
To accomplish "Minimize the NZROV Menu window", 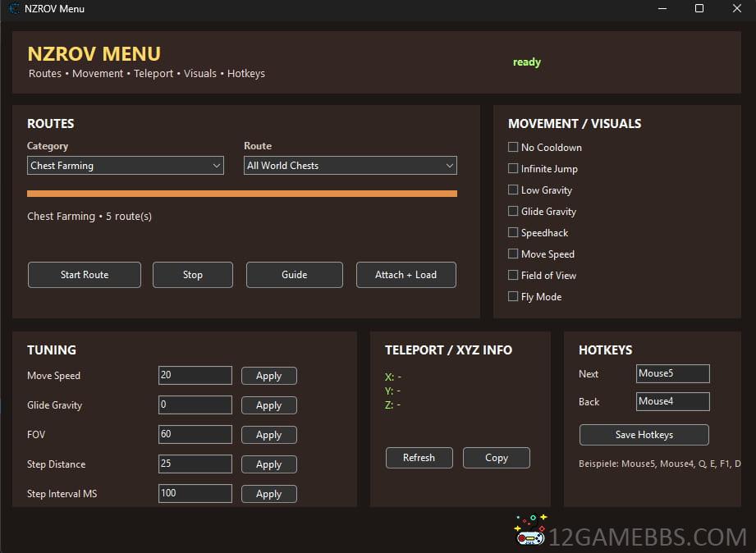I will click(662, 9).
